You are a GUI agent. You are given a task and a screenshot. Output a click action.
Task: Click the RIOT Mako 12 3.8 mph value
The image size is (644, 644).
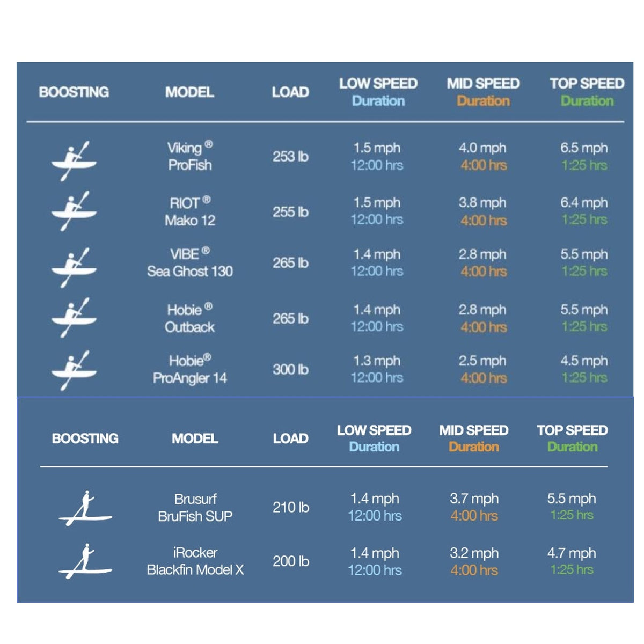482,203
